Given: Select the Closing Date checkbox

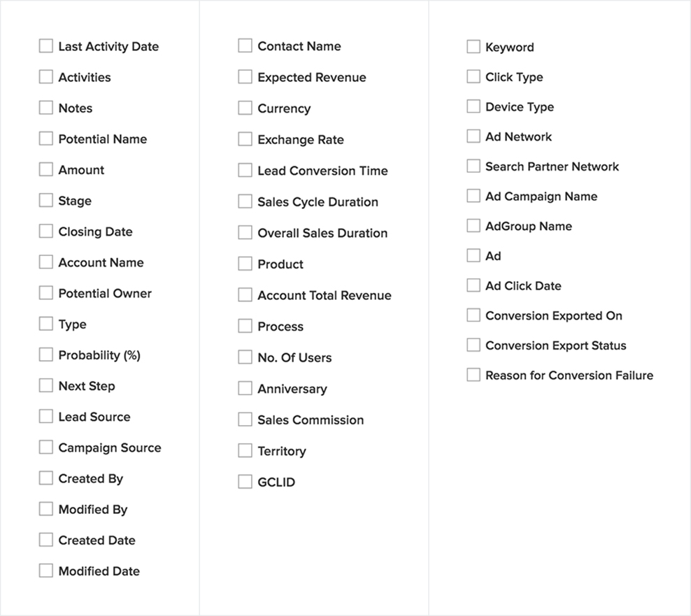Looking at the screenshot, I should click(x=46, y=231).
